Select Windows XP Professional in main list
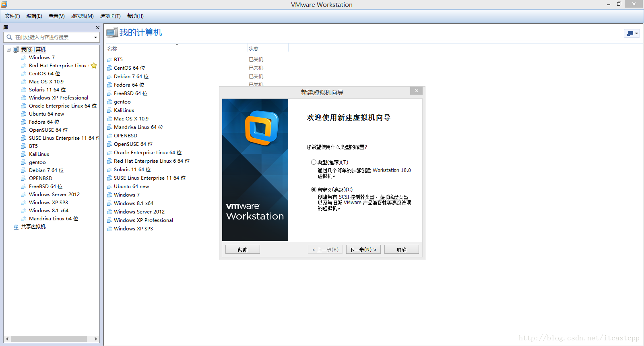The image size is (644, 346). coord(143,220)
